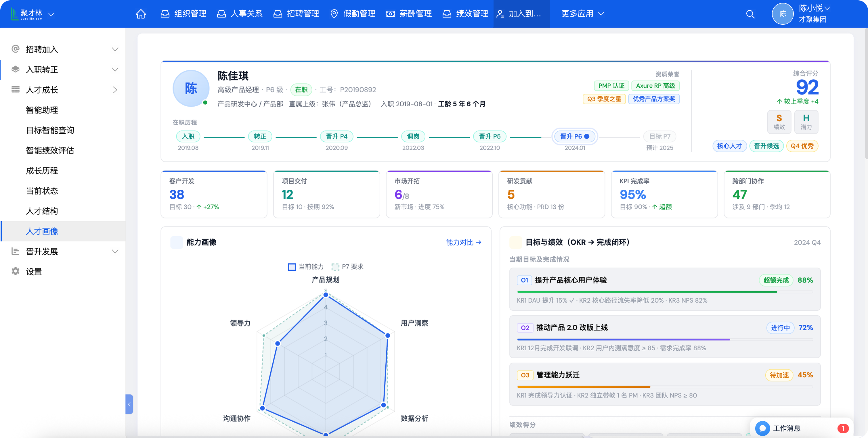Click the 组织管理 inbox icon
This screenshot has height=438, width=868.
pyautogui.click(x=165, y=14)
